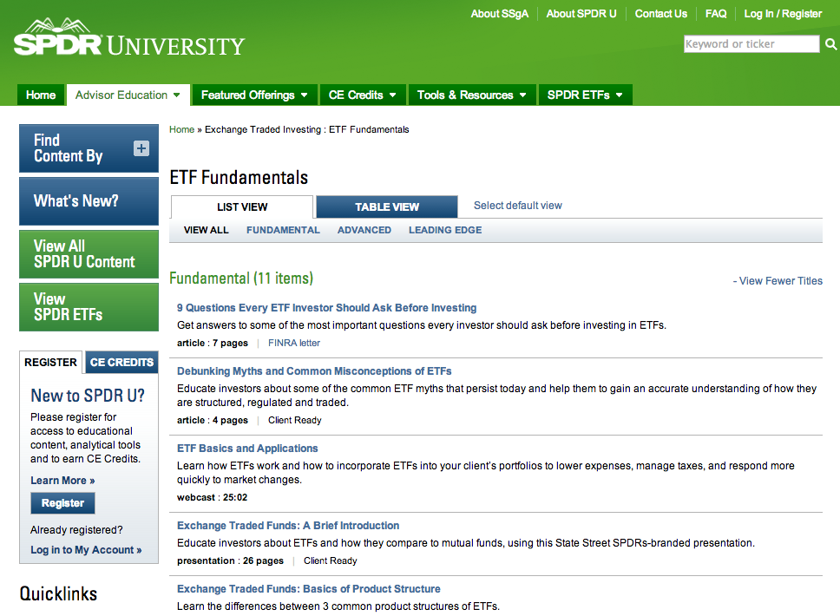Go to Home in navigation bar
Screen dimensions: 840x616
tap(41, 95)
